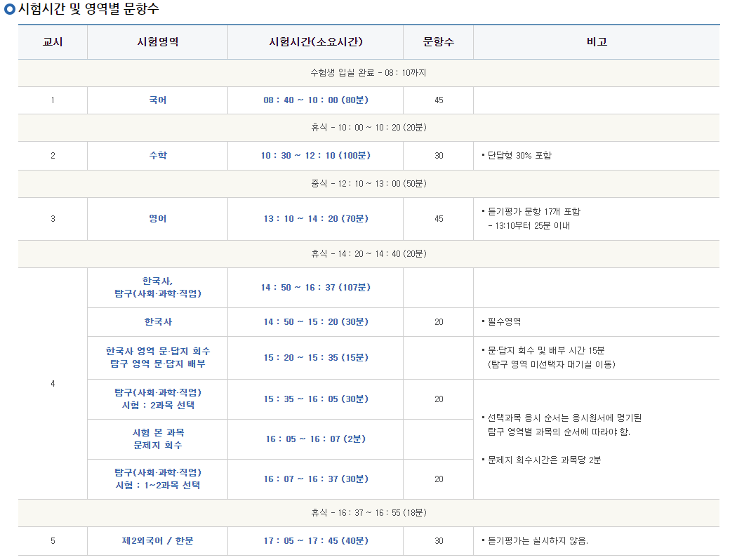This screenshot has width=737, height=560.
Task: Click the blue circle bullet beside the section title
Action: (x=9, y=9)
